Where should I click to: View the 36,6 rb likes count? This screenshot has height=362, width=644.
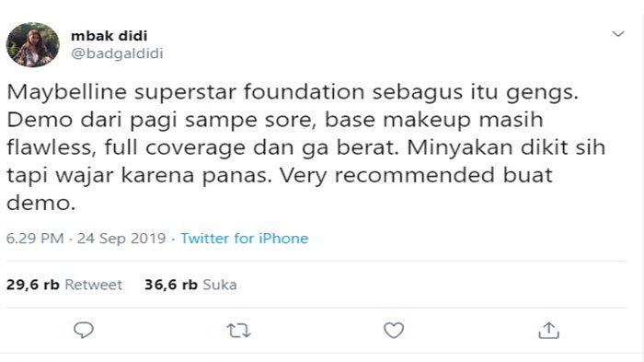click(171, 285)
